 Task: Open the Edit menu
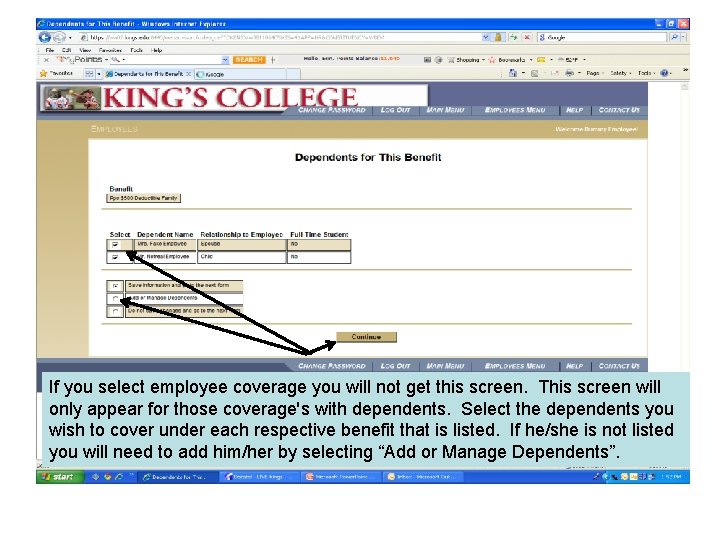(x=67, y=50)
